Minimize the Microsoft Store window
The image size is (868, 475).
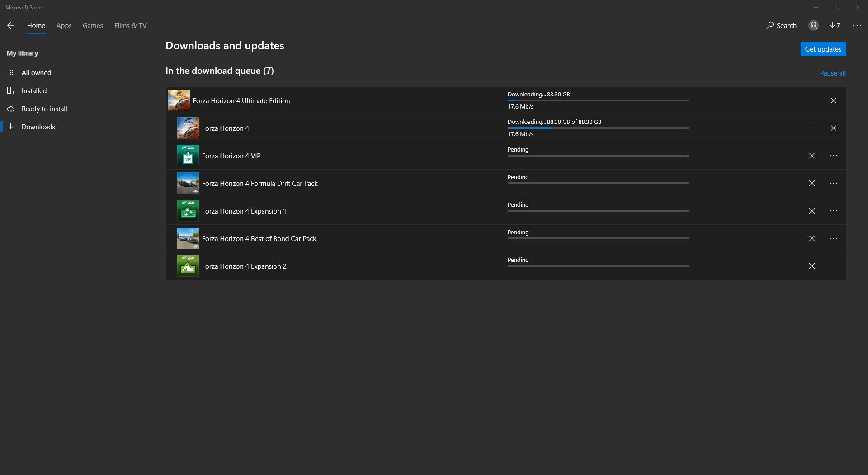(x=816, y=7)
